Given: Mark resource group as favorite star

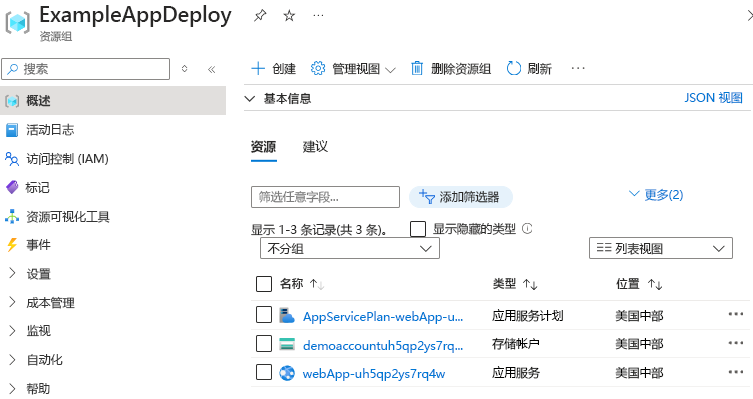Looking at the screenshot, I should 289,16.
